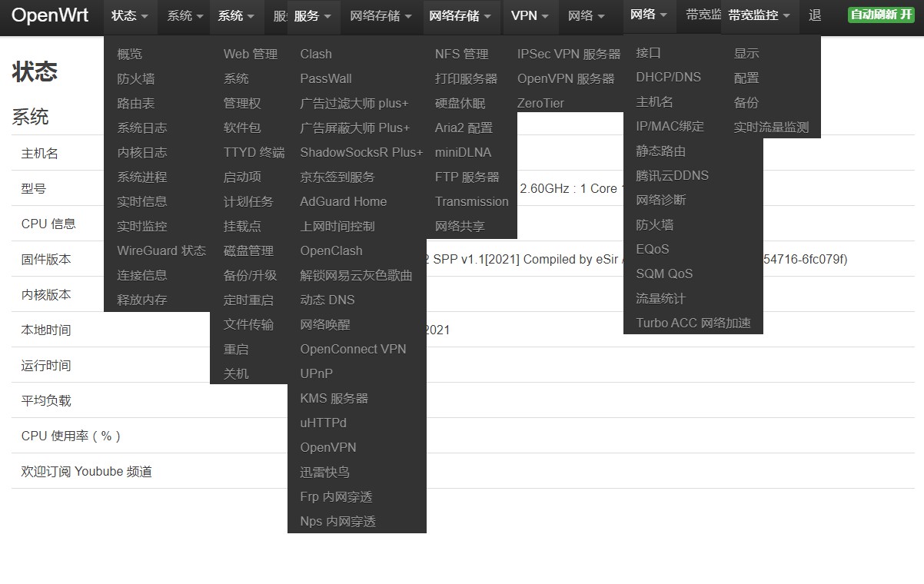Select 备份/升级 menu entry
Image resolution: width=924 pixels, height=584 pixels.
tap(250, 275)
